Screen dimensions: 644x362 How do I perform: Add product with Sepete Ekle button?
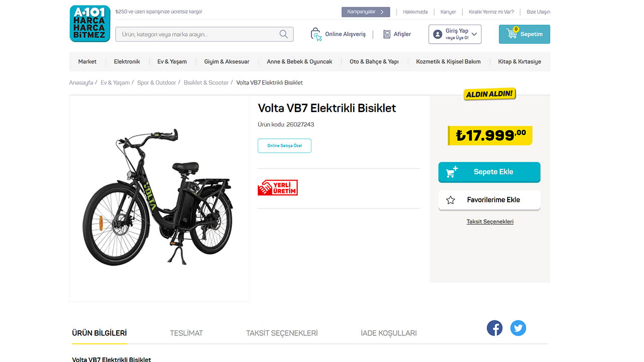point(489,172)
